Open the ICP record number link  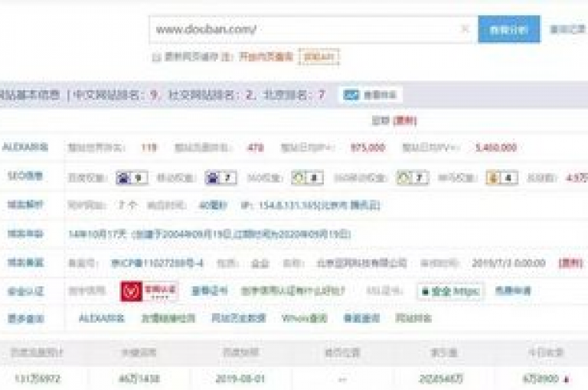tap(157, 263)
